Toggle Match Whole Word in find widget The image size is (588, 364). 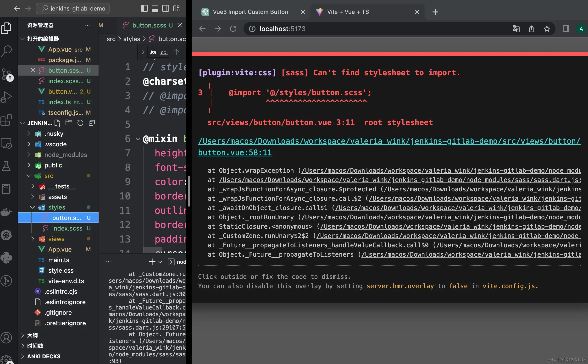tap(163, 52)
